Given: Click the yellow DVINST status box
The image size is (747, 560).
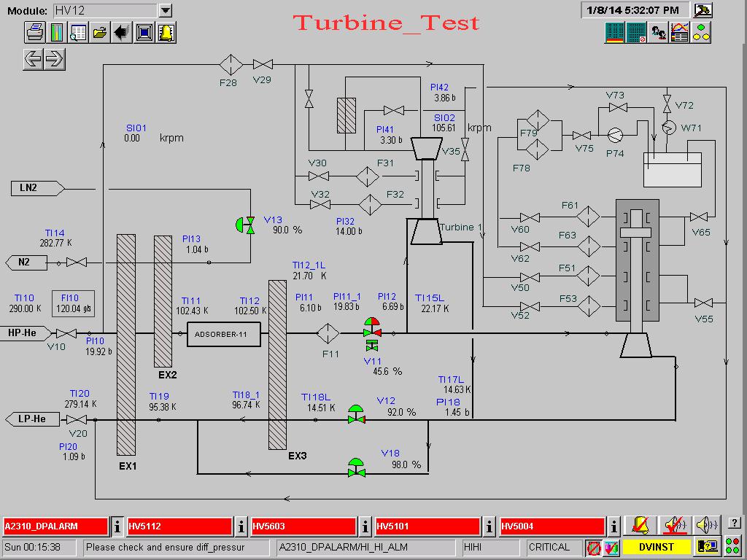Looking at the screenshot, I should (656, 546).
